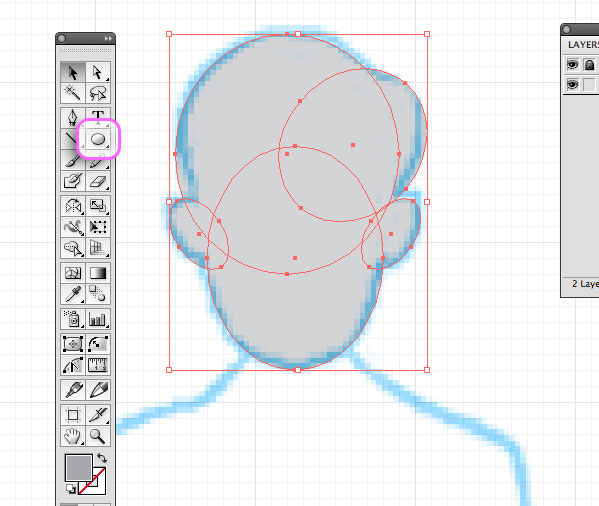Open the Layers panel tab
Image resolution: width=599 pixels, height=506 pixels.
[x=583, y=45]
